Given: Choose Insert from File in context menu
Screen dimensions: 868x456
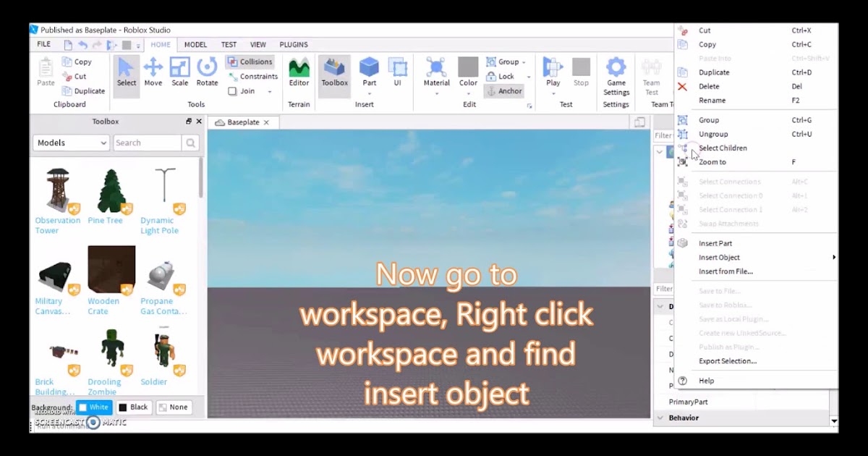Looking at the screenshot, I should [x=756, y=271].
